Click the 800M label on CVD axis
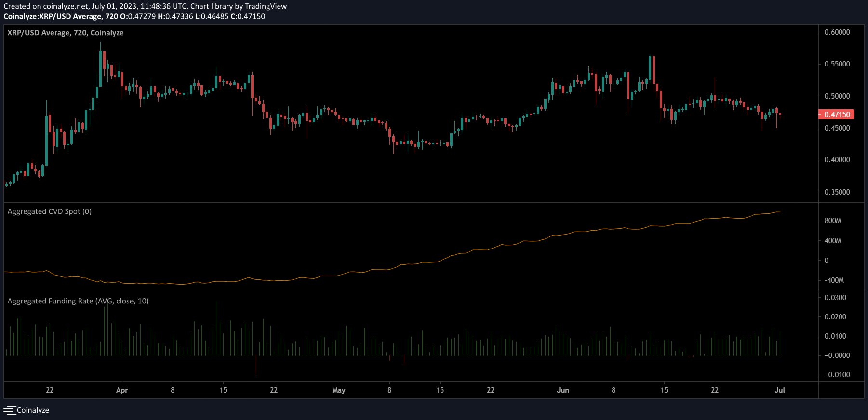The image size is (868, 420). (833, 221)
